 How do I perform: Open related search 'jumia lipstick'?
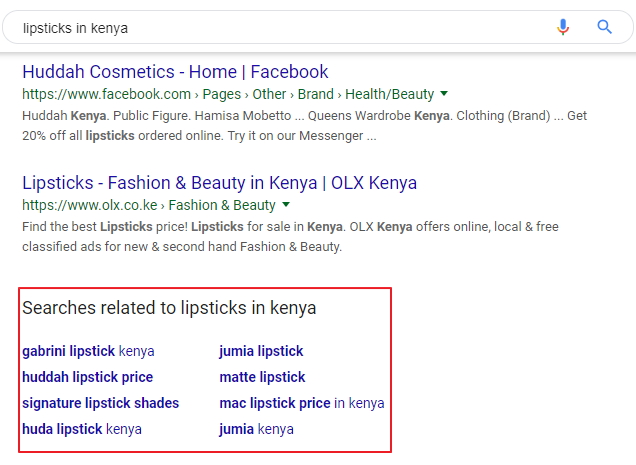261,351
